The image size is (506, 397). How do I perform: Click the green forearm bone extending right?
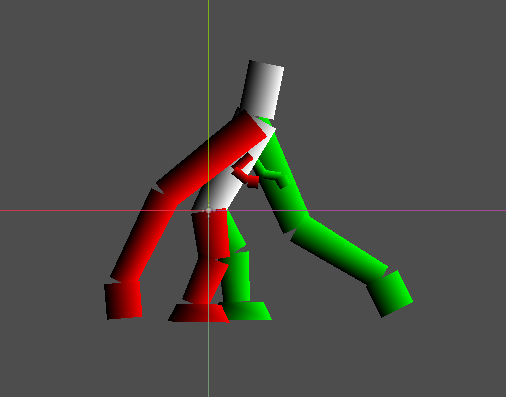(x=339, y=251)
